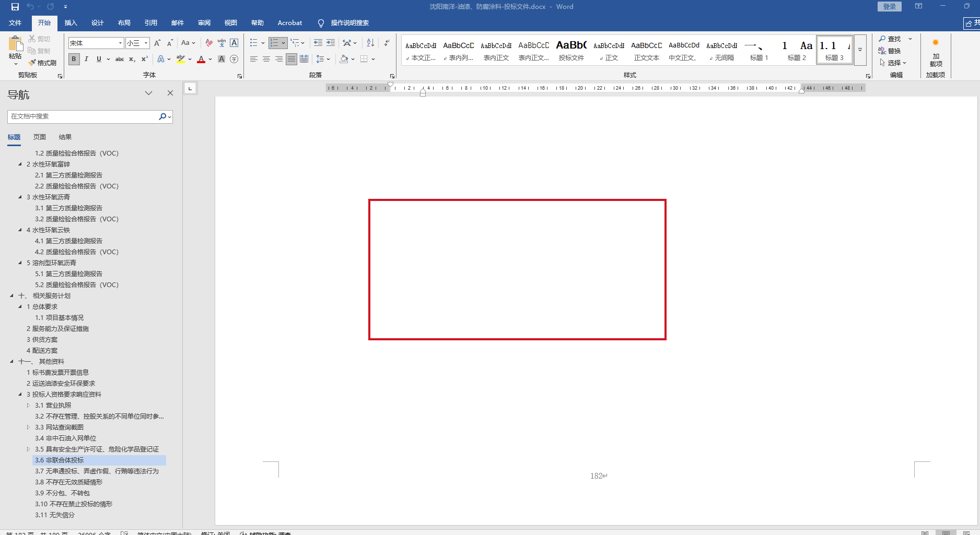
Task: Toggle Underline formatting
Action: [99, 59]
